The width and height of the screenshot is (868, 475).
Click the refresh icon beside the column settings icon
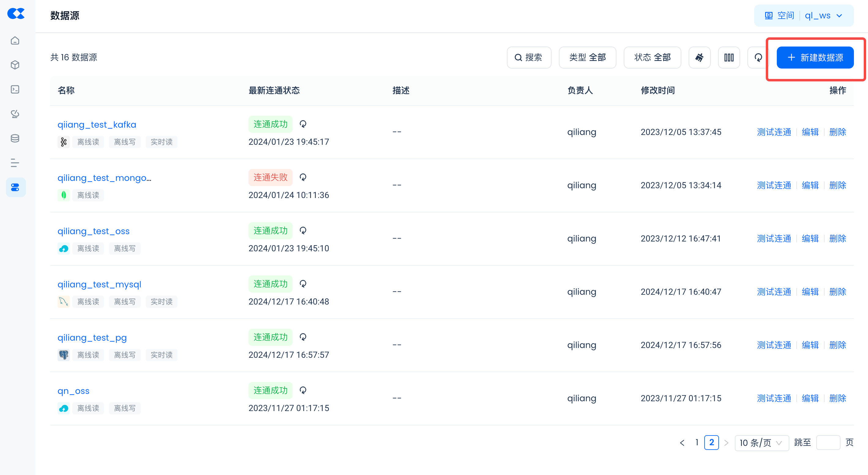point(758,58)
